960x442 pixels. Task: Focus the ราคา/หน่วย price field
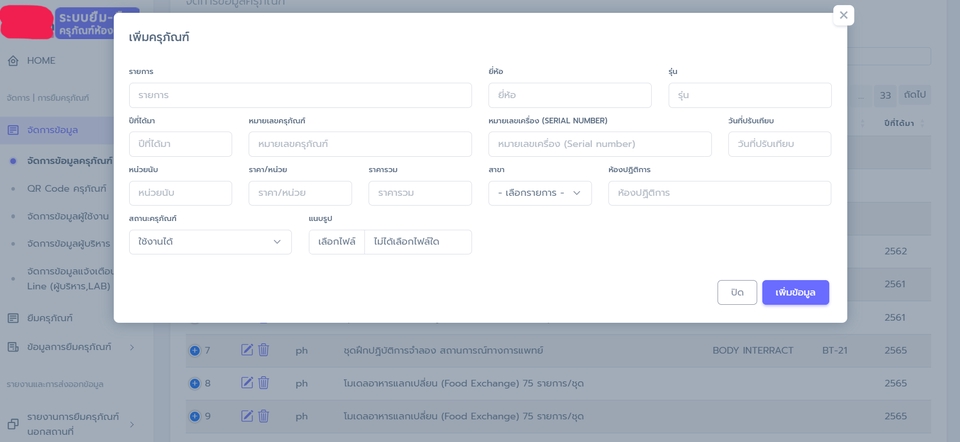[300, 193]
